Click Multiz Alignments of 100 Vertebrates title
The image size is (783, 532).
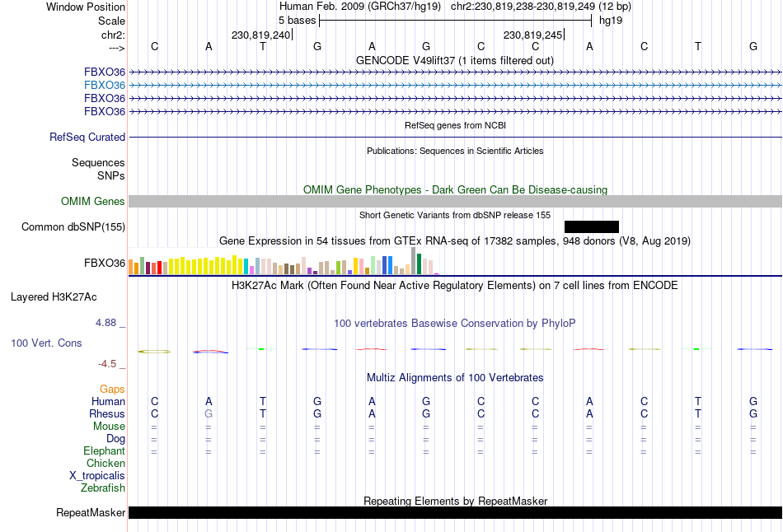(x=455, y=378)
